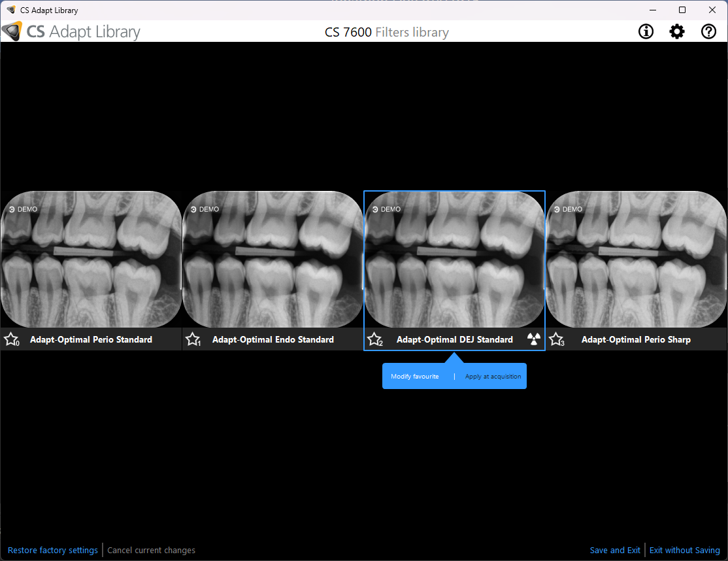Image resolution: width=728 pixels, height=561 pixels.
Task: Select the Adapt-Optimal Perio Sharp X-ray thumbnail
Action: (637, 260)
